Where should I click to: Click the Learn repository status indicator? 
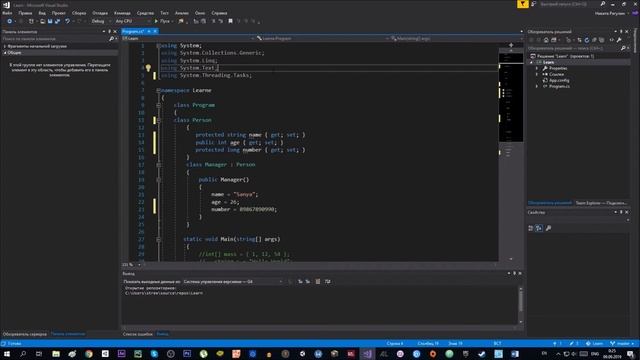click(594, 344)
